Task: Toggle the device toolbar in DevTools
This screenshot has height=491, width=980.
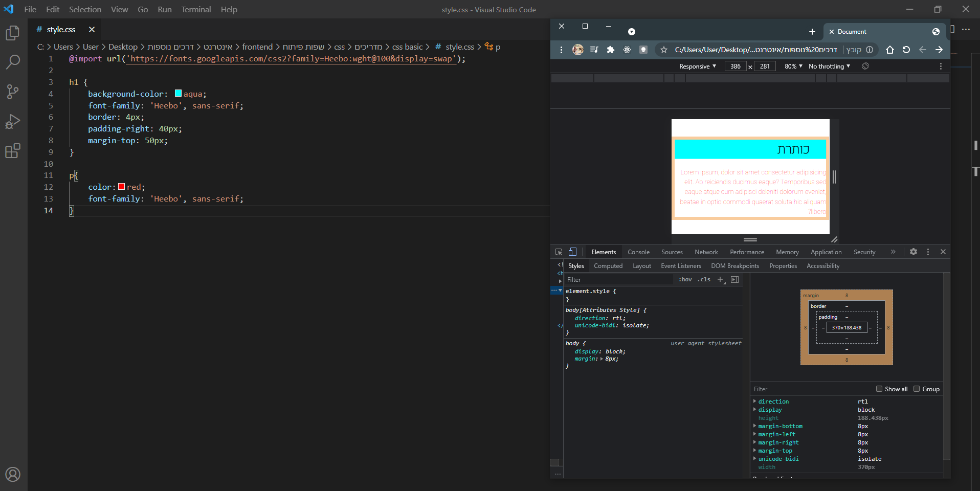Action: [572, 252]
